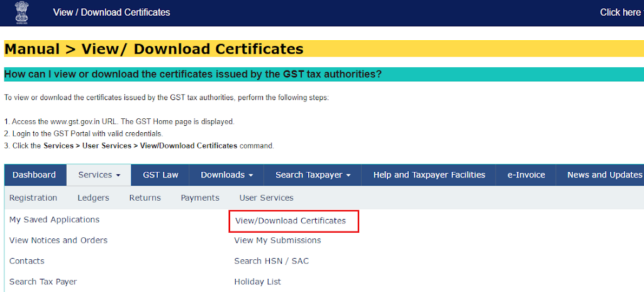Open Help and Taxpayer Facilities

pos(429,175)
